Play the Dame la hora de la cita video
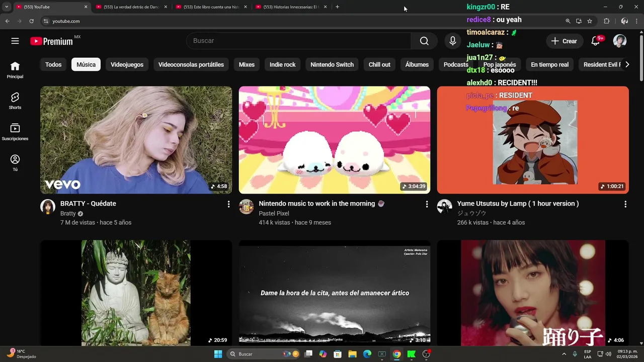Viewport: 644px width, 362px height. (335, 293)
